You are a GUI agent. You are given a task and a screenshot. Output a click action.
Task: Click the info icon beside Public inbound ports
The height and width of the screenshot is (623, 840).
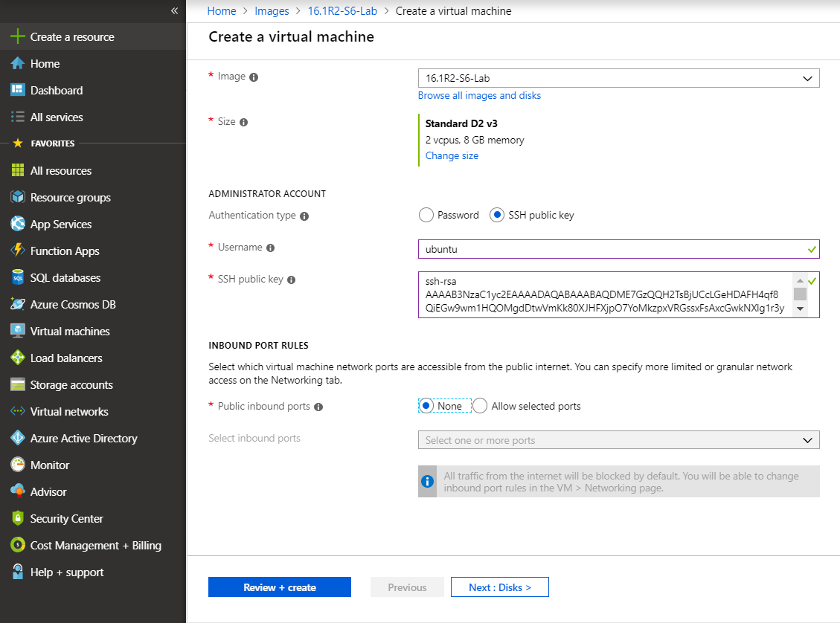click(318, 407)
